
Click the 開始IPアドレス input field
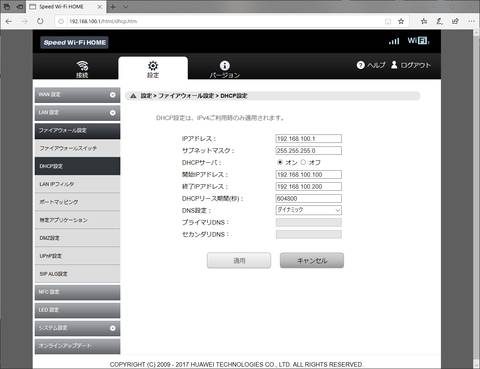pos(308,175)
